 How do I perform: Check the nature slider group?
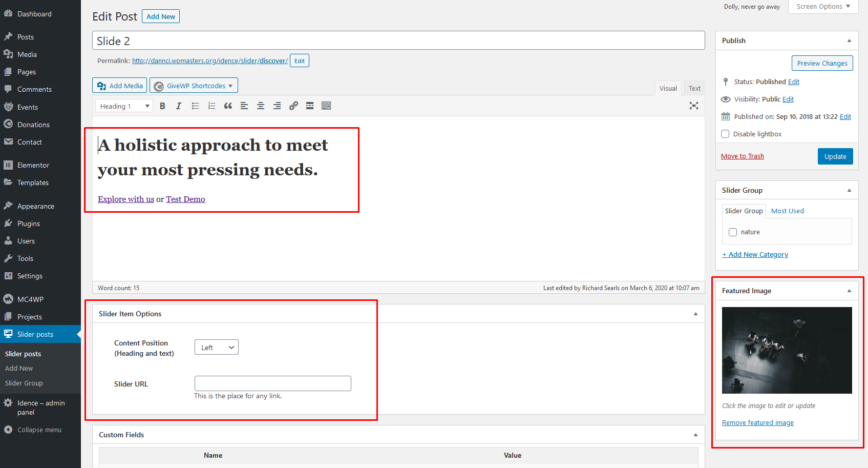coord(733,232)
